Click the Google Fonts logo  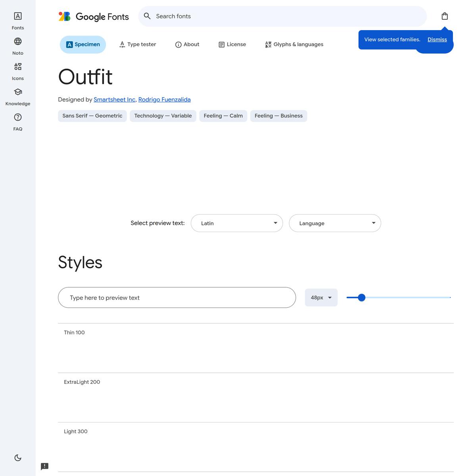pos(94,16)
